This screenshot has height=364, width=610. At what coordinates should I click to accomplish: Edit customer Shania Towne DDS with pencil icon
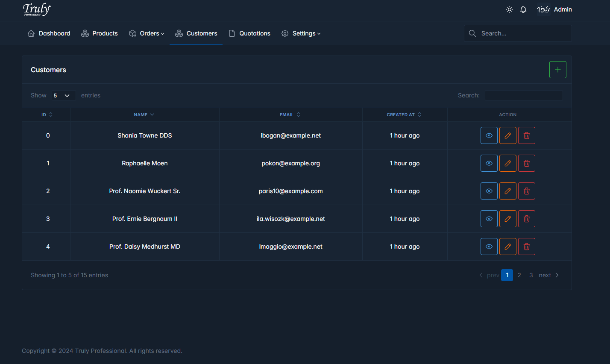(x=507, y=135)
